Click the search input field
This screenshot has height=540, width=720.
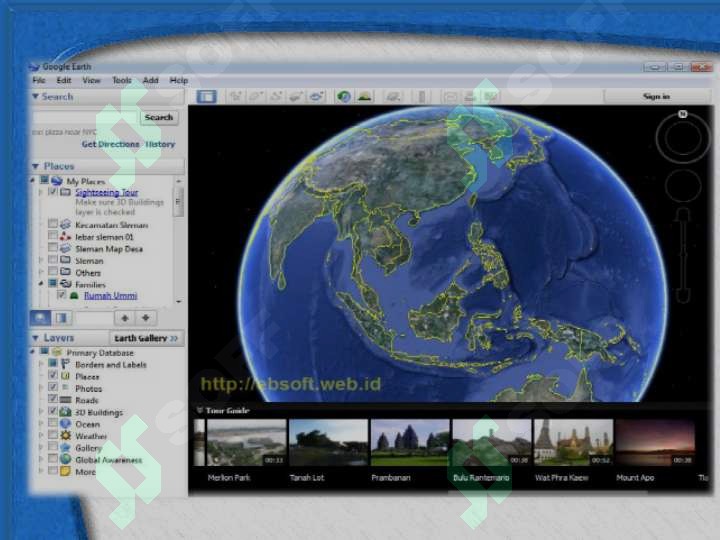pos(85,118)
